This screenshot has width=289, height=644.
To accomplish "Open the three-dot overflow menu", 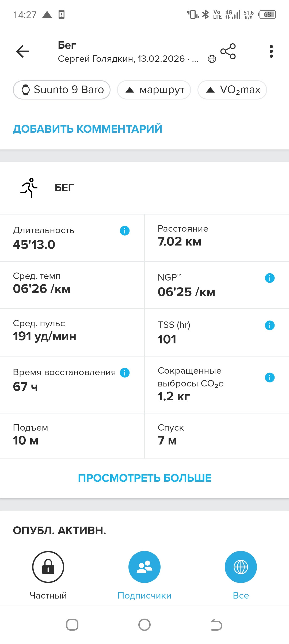I will pos(271,51).
